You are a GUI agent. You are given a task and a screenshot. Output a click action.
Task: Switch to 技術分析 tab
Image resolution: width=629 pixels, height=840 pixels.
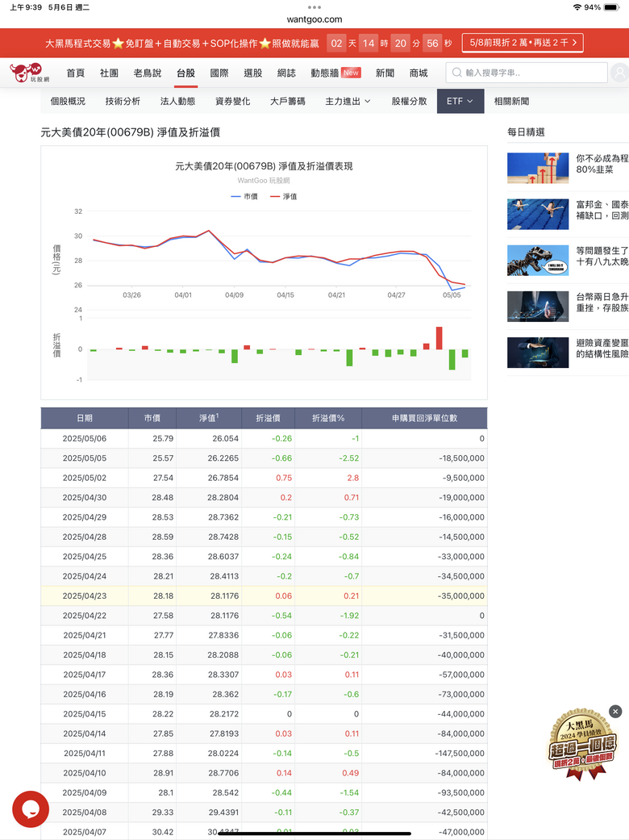pyautogui.click(x=123, y=101)
